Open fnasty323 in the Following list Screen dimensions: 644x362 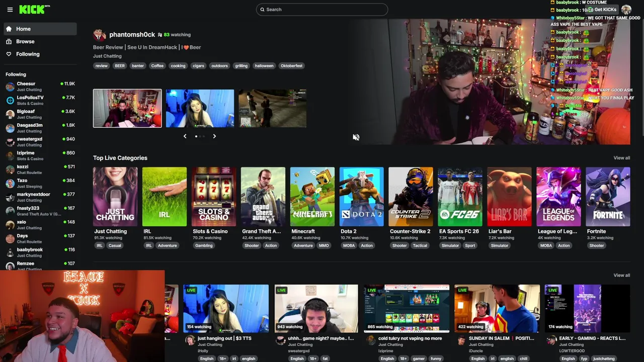[40, 211]
